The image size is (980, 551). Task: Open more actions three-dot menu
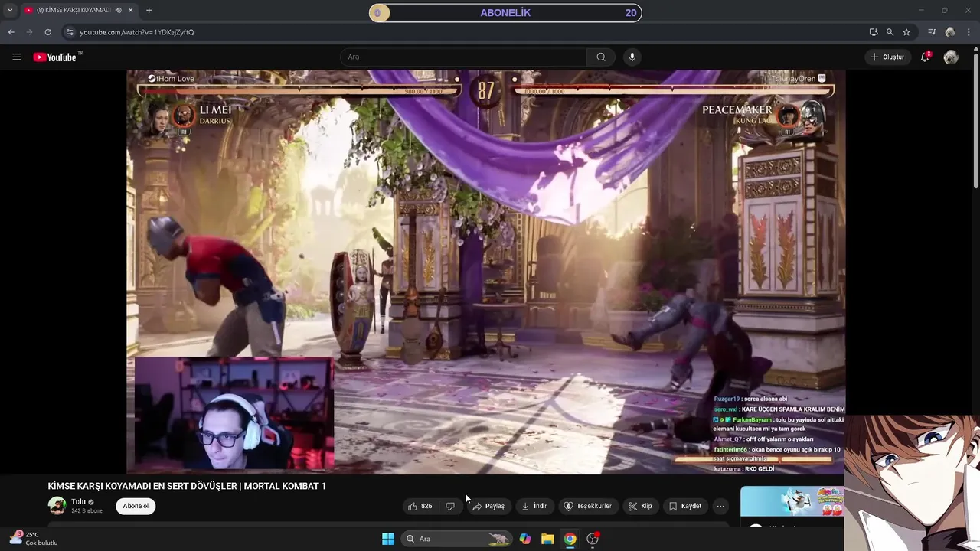coord(720,506)
